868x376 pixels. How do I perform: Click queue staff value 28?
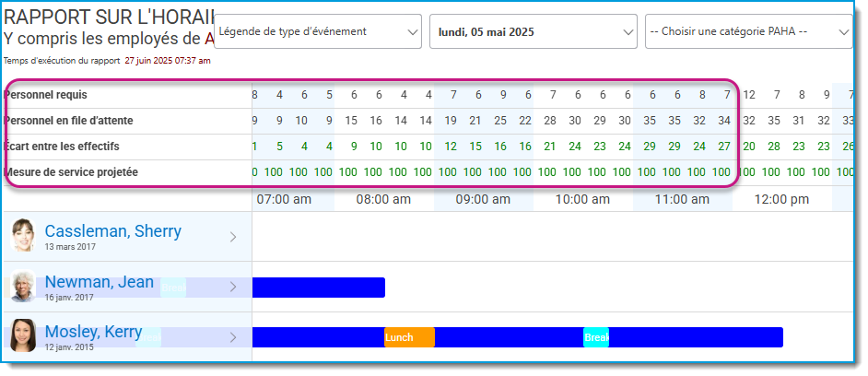pos(550,120)
